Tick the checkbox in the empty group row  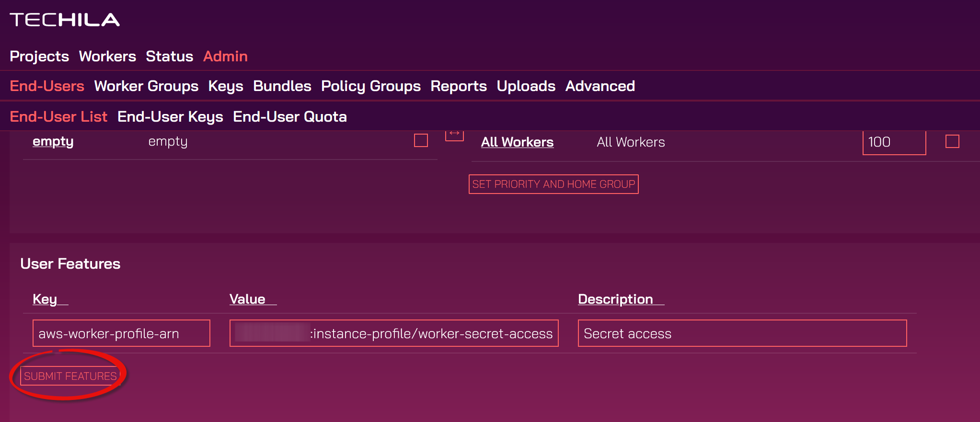point(421,140)
